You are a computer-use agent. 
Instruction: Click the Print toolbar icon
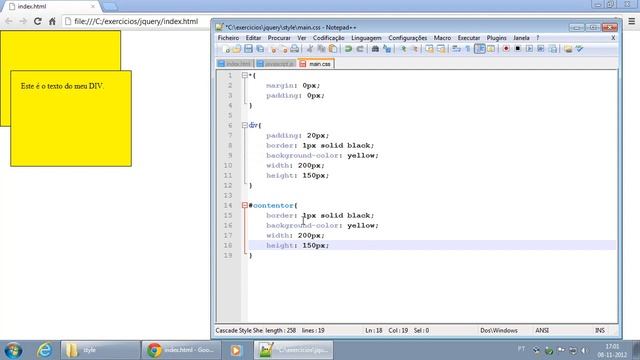tap(294, 49)
